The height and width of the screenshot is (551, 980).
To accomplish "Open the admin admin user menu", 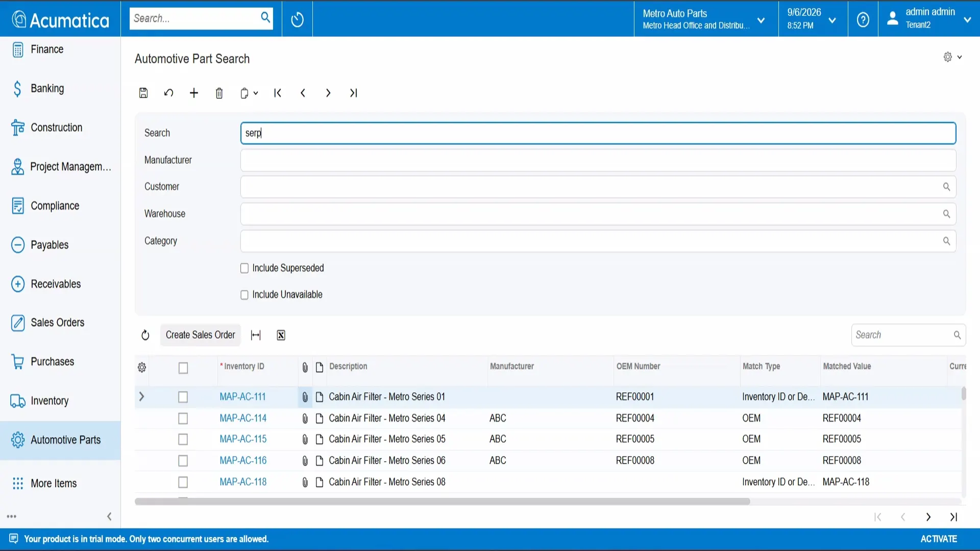I will [x=928, y=19].
